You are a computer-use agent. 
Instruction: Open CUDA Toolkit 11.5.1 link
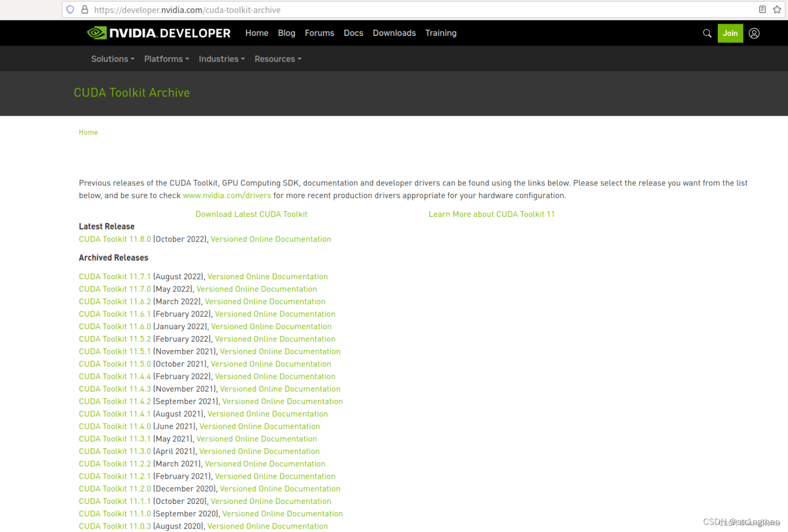click(115, 352)
